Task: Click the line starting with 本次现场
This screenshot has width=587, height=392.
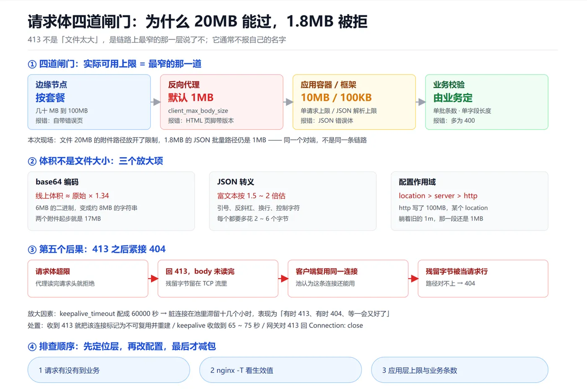Action: (x=197, y=140)
